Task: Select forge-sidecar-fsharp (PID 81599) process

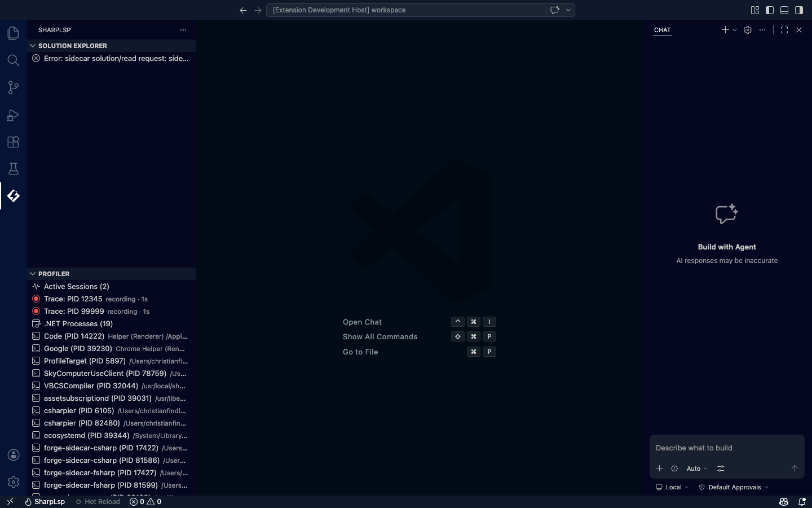Action: pyautogui.click(x=111, y=485)
